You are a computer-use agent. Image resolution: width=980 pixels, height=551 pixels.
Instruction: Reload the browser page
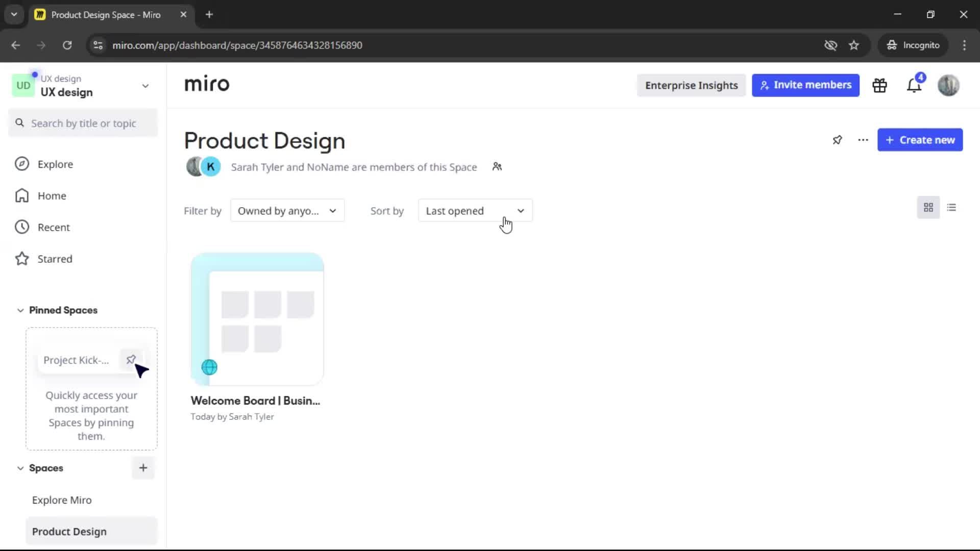(x=67, y=45)
